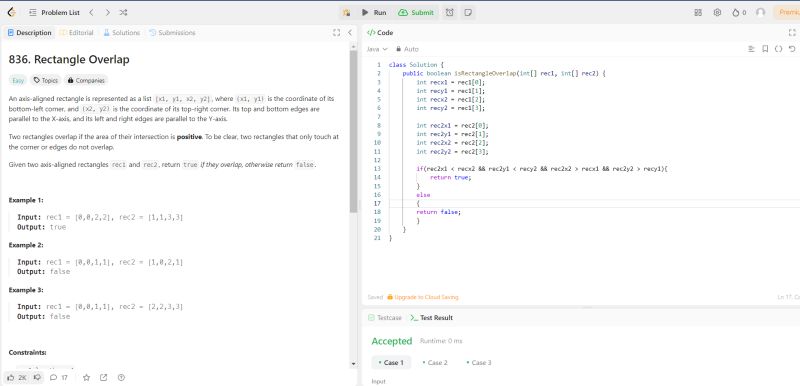Submit the solution
The height and width of the screenshot is (386, 800).
tap(415, 13)
